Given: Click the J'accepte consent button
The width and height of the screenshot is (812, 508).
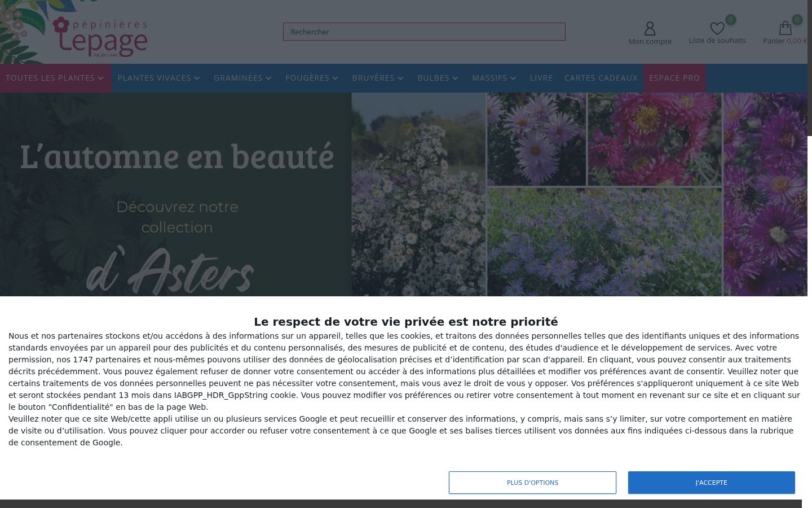Looking at the screenshot, I should (x=711, y=483).
